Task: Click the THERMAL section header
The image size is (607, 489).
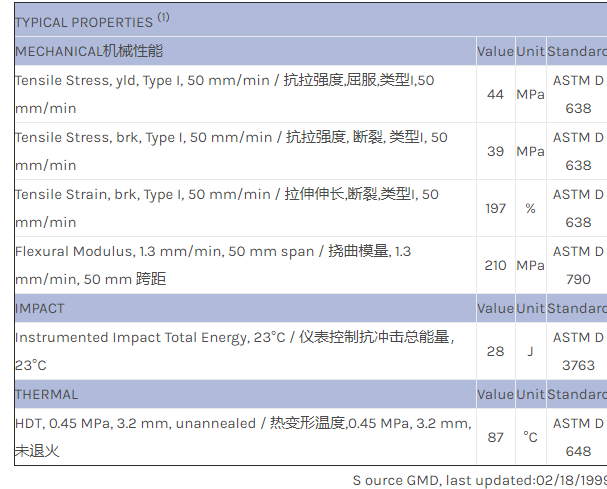Action: [x=46, y=394]
